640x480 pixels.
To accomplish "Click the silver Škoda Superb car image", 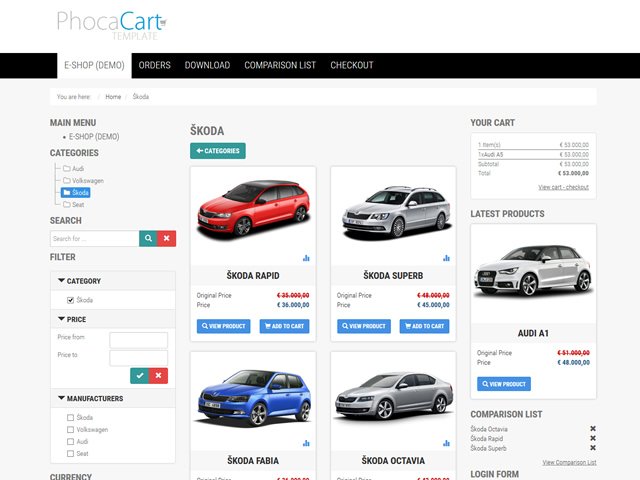I will pyautogui.click(x=396, y=211).
